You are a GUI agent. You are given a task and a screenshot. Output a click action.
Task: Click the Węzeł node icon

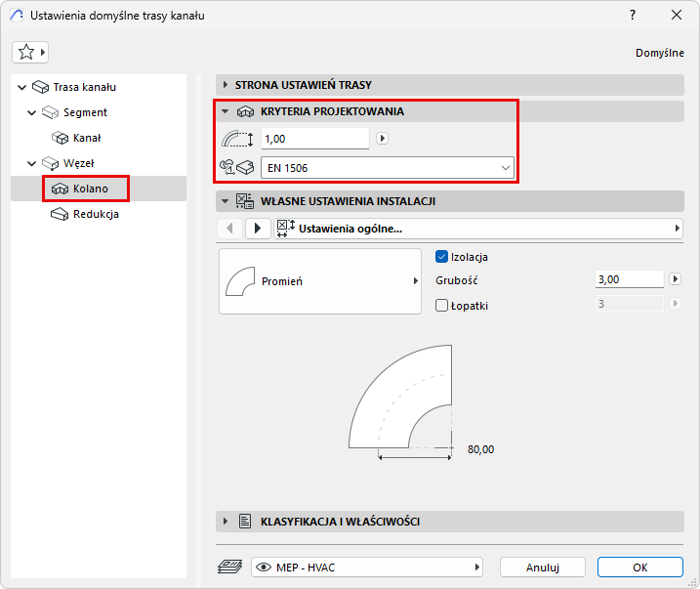click(x=50, y=163)
